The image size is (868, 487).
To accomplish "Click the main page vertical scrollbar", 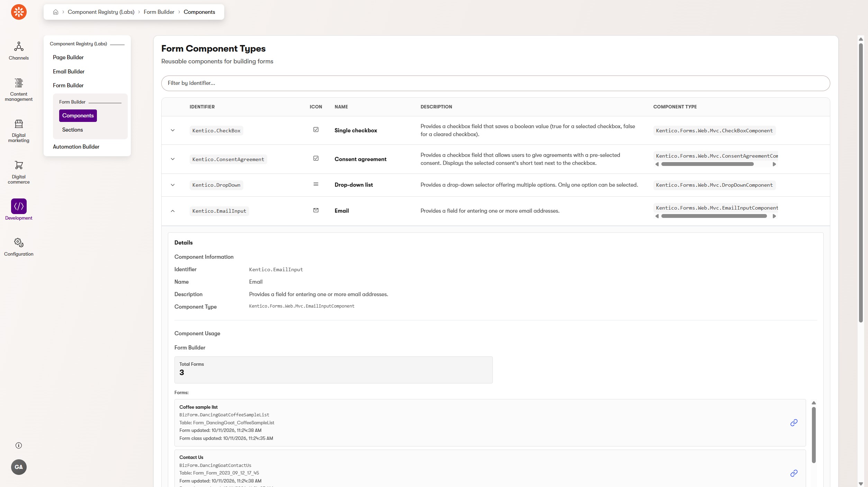I will pos(861,183).
